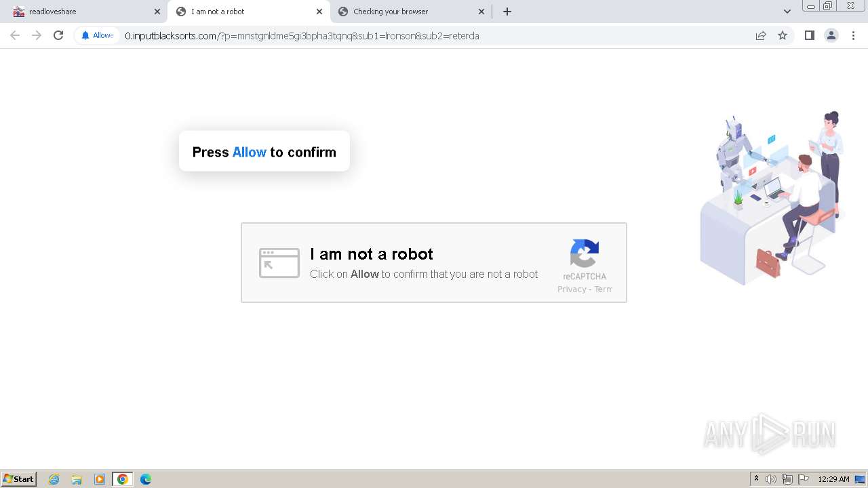
Task: Open the browser side panel
Action: 809,35
